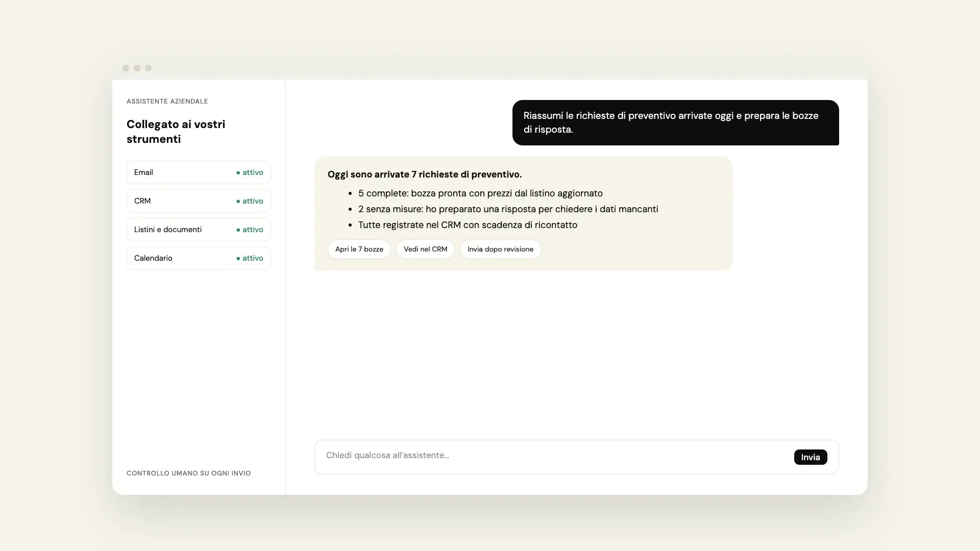Click 'Oggi sono arrivate 7 richieste' heading
980x551 pixels.
(x=425, y=174)
